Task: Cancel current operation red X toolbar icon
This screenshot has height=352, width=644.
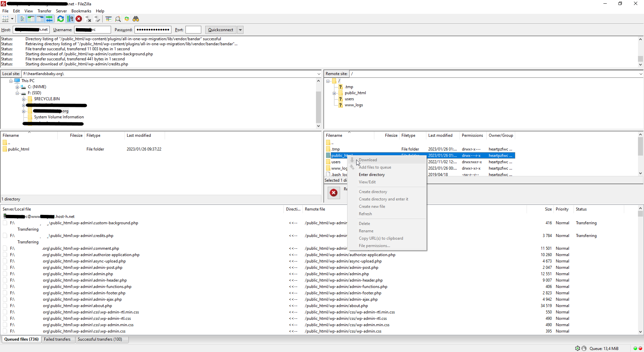Action: 79,19
